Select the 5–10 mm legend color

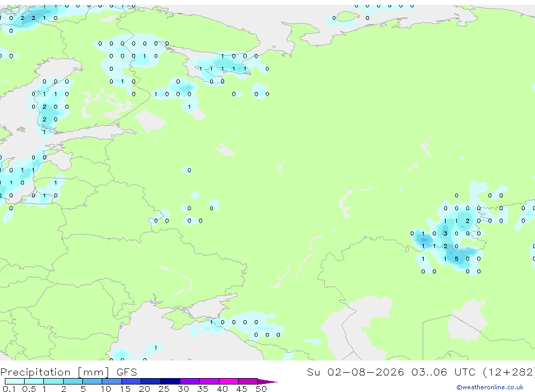93,381
